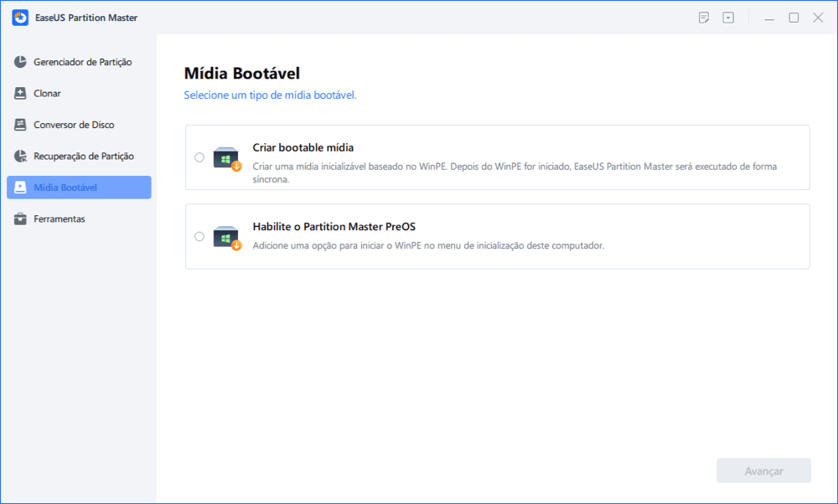Open the title bar dropdown menu icon

pyautogui.click(x=728, y=18)
